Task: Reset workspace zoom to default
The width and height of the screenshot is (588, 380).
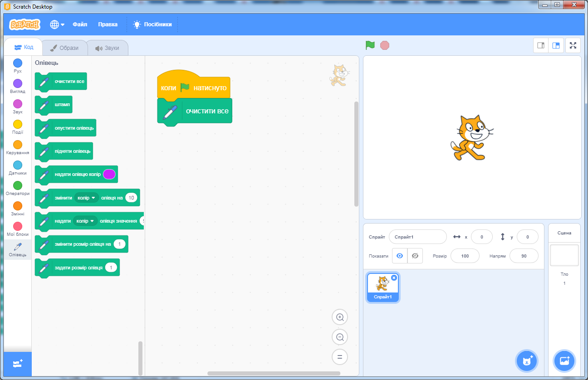Action: coord(340,357)
